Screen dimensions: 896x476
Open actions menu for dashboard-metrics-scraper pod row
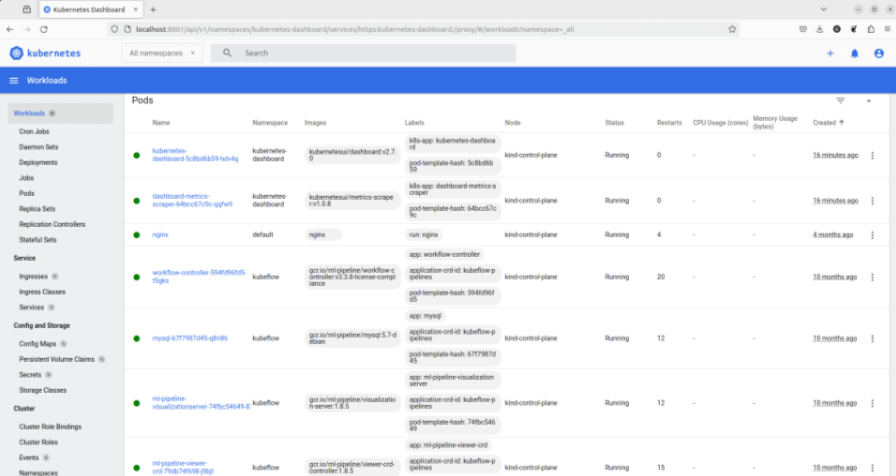tap(873, 201)
